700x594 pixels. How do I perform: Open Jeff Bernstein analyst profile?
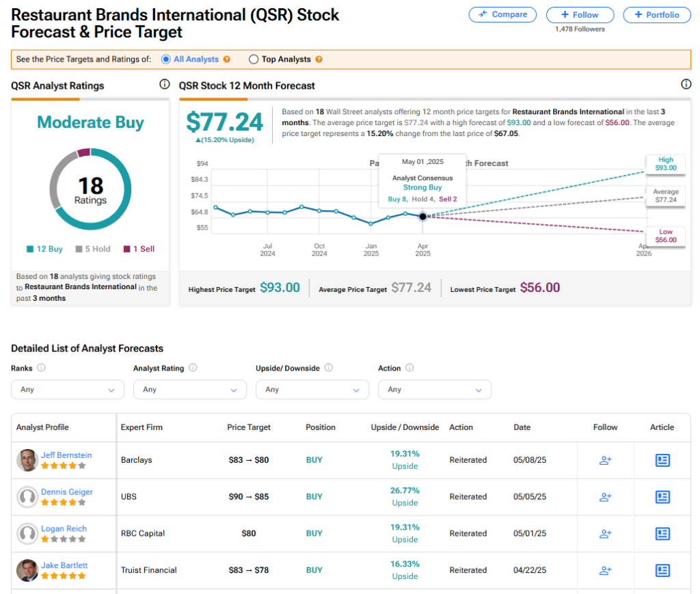point(66,455)
